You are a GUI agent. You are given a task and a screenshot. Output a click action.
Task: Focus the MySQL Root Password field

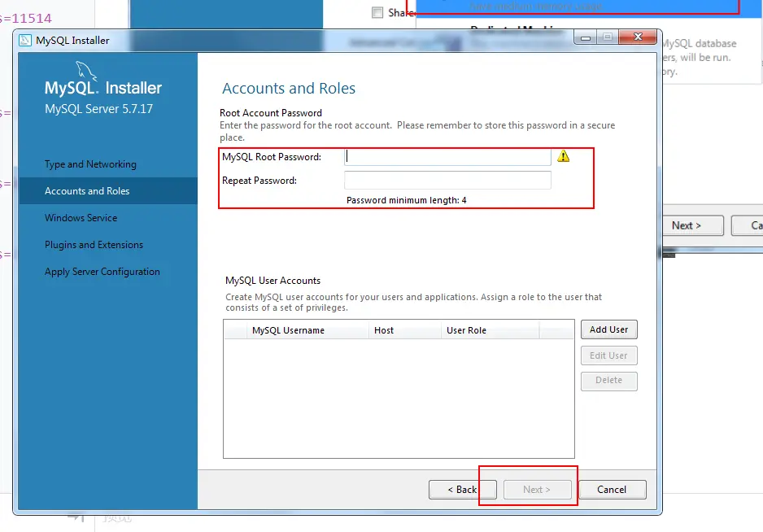447,157
